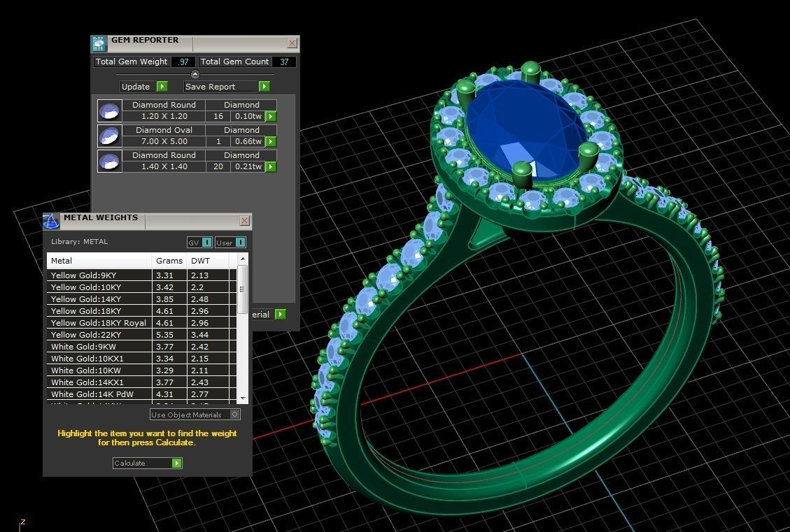Click the Grams column header

pos(169,261)
